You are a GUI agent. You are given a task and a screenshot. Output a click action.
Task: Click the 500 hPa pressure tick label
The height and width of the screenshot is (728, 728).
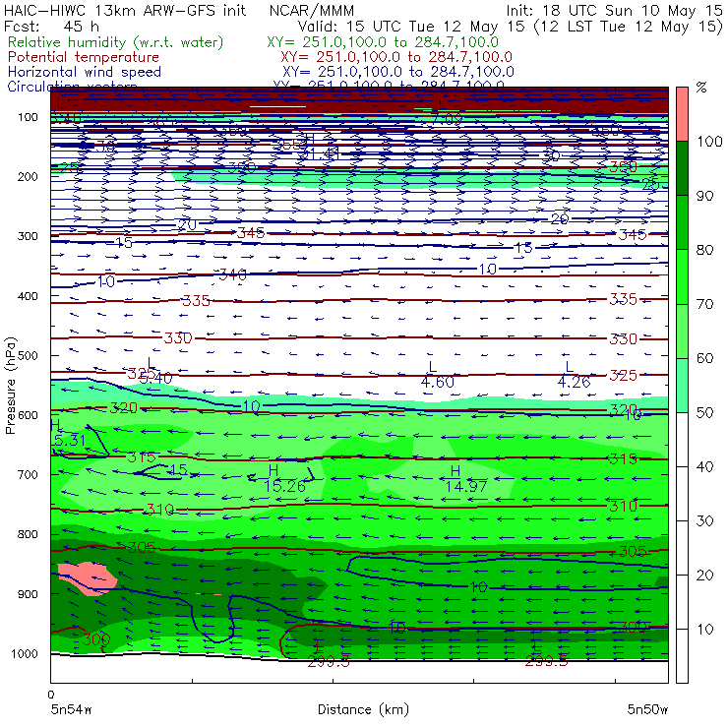(28, 356)
